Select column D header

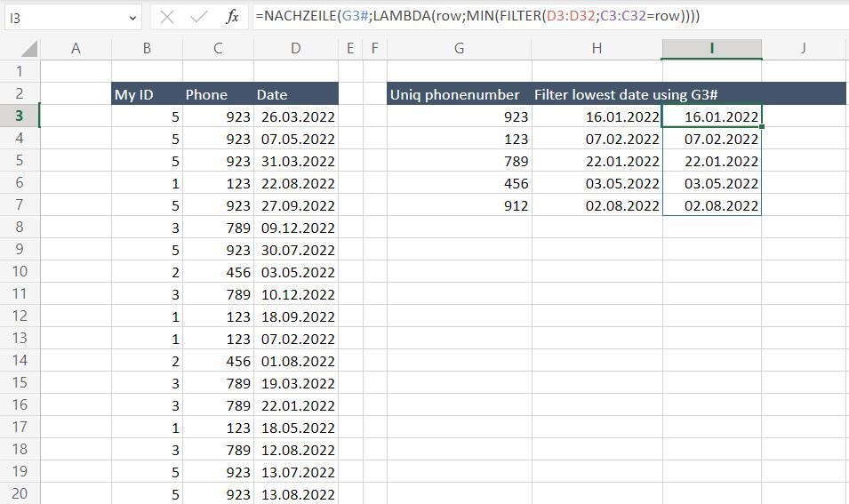coord(296,49)
